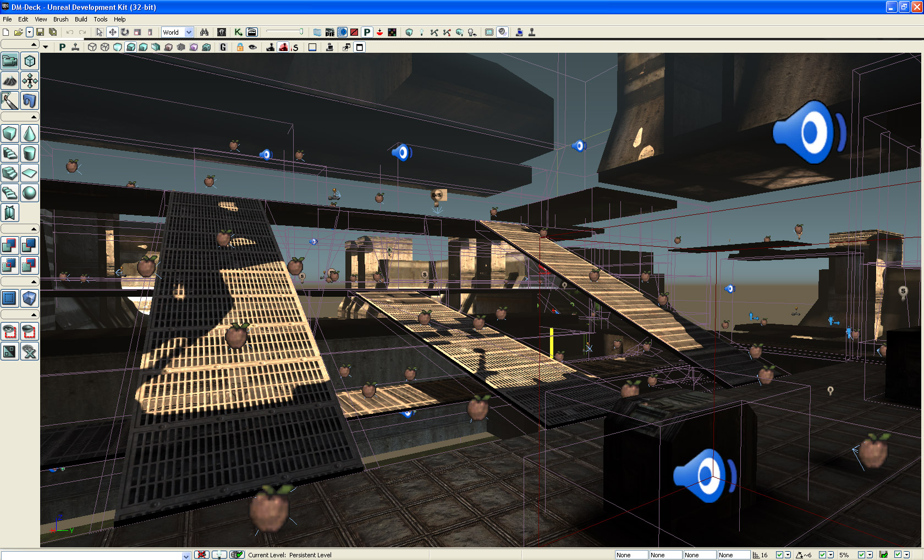Click the binoculars Find Actors icon
The height and width of the screenshot is (560, 924).
coord(204,32)
